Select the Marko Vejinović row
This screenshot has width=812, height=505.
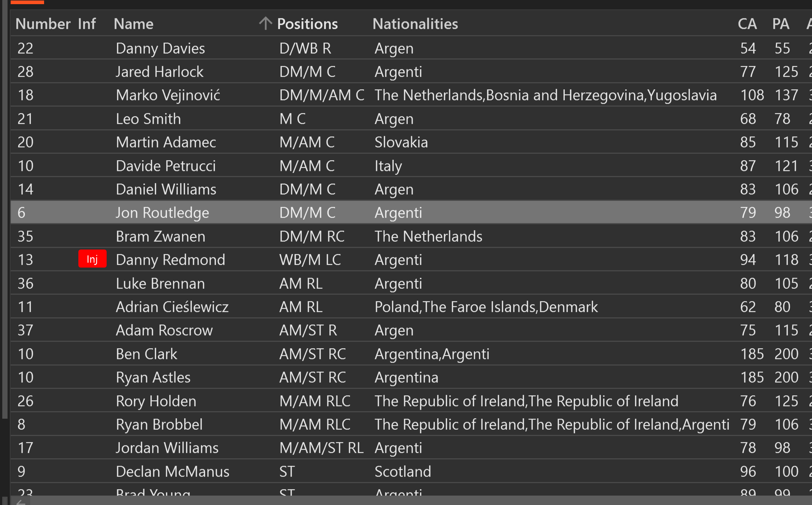411,95
